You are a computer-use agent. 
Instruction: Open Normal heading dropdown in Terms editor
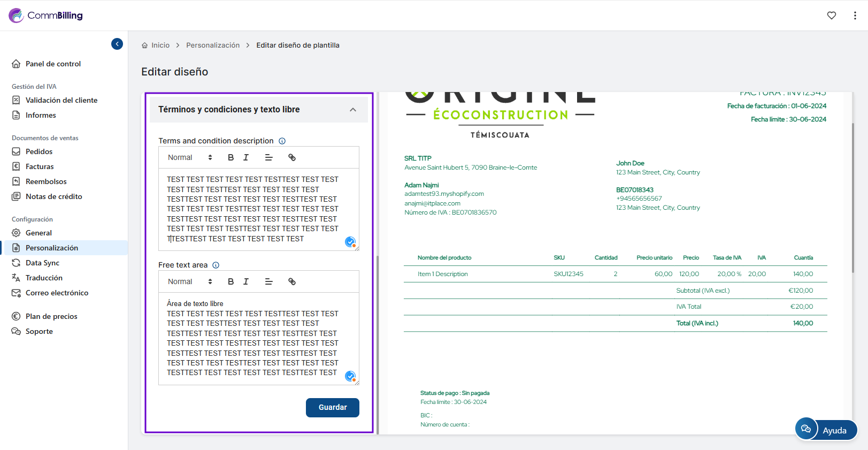(190, 157)
